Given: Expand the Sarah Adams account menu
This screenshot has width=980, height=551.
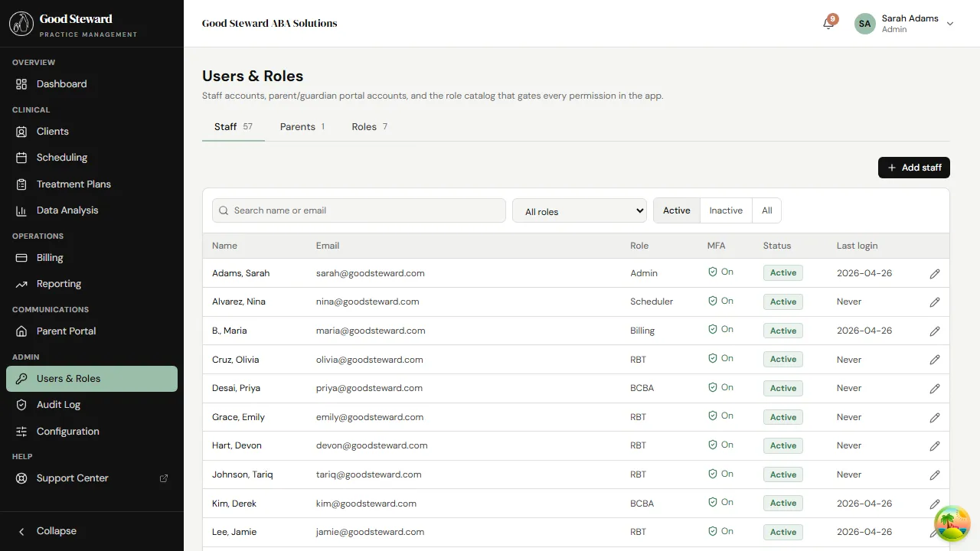Looking at the screenshot, I should click(950, 24).
